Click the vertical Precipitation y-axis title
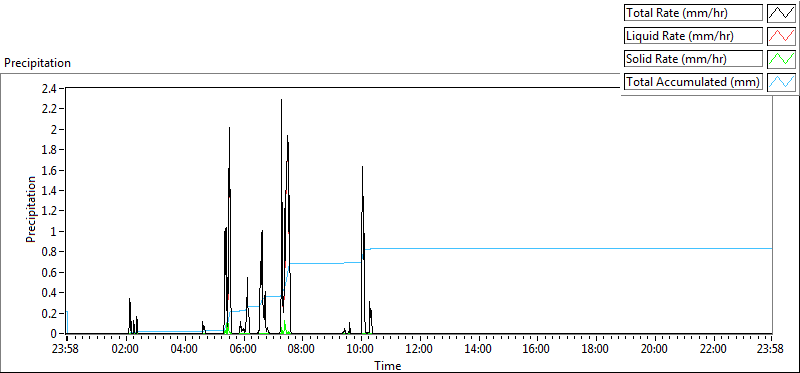Screen dimensions: 800x373 [32, 209]
